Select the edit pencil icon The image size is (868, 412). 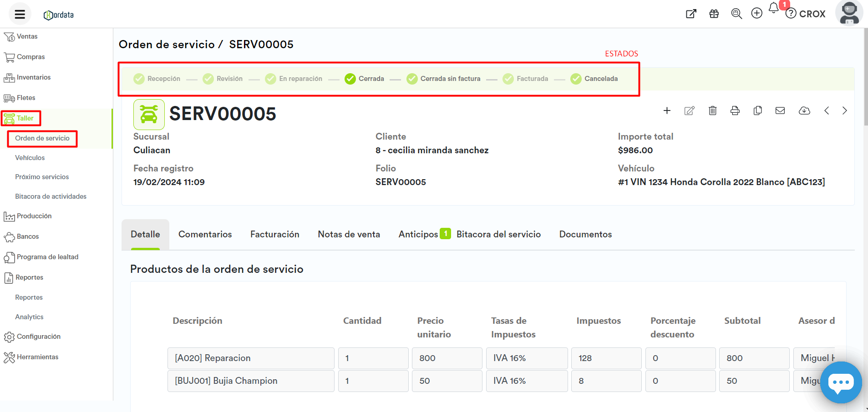pyautogui.click(x=689, y=111)
